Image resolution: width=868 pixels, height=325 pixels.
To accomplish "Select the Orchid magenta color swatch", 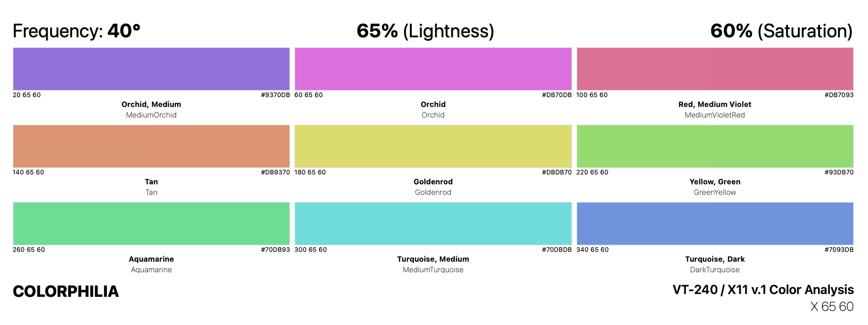I will (433, 69).
